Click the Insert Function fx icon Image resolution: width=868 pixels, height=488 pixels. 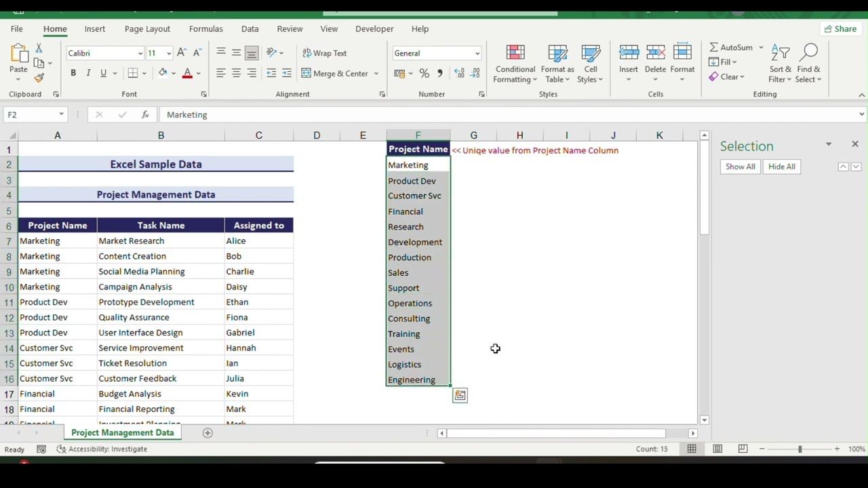pos(144,115)
